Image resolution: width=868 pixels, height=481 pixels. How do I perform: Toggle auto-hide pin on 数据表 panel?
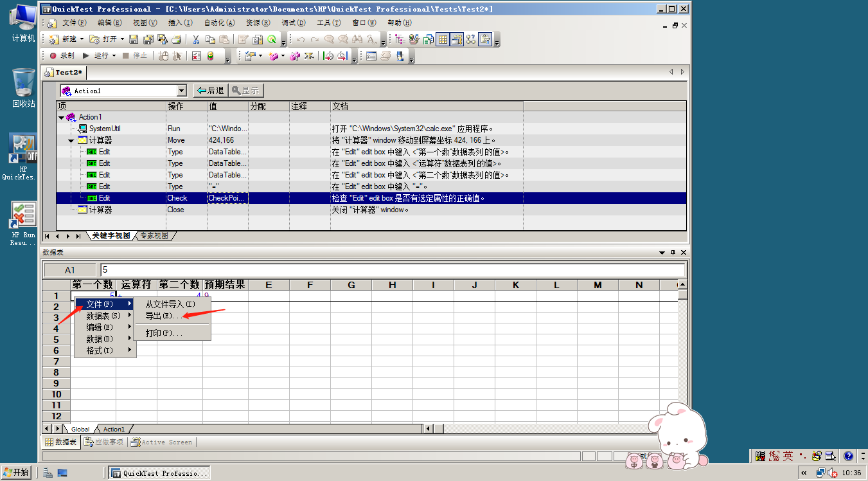(673, 253)
